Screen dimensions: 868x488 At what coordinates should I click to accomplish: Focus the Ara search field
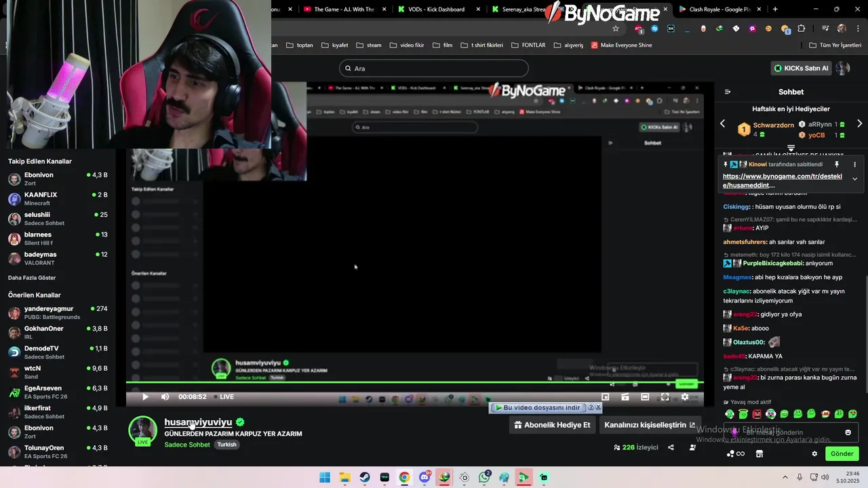tap(434, 68)
